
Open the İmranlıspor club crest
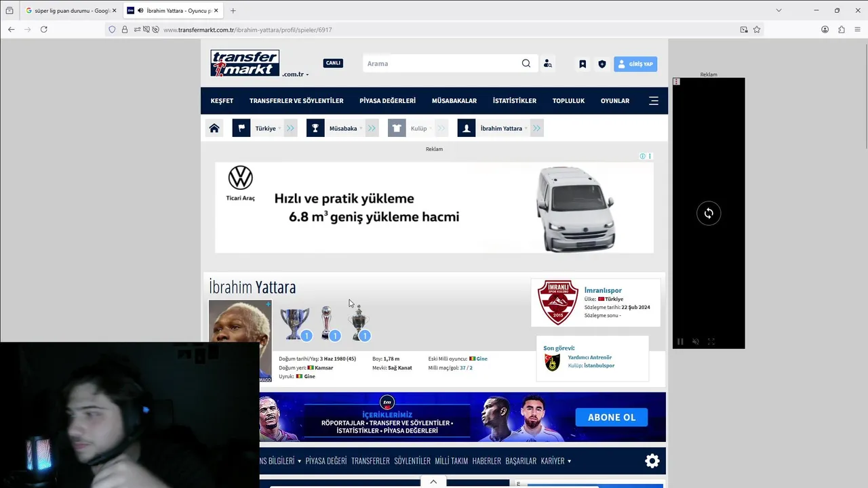coord(557,302)
